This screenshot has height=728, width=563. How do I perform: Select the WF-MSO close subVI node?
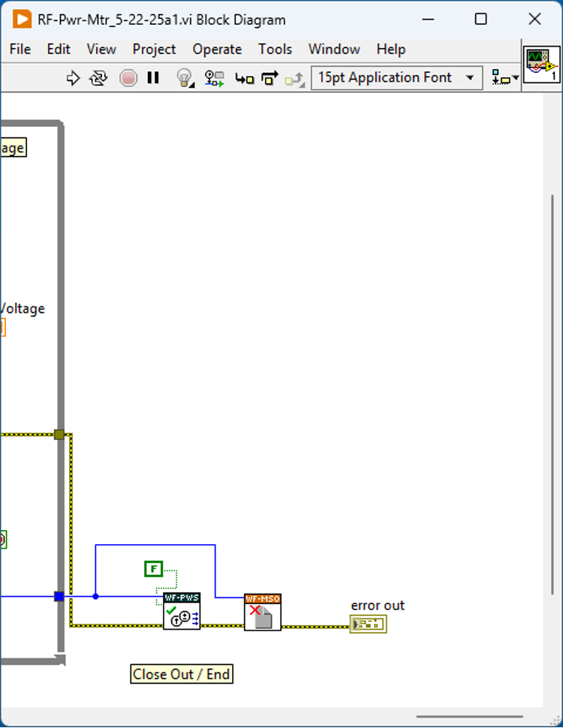click(x=263, y=612)
